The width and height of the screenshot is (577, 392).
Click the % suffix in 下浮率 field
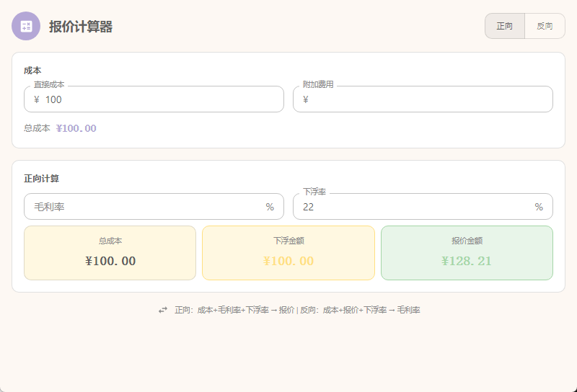[539, 207]
